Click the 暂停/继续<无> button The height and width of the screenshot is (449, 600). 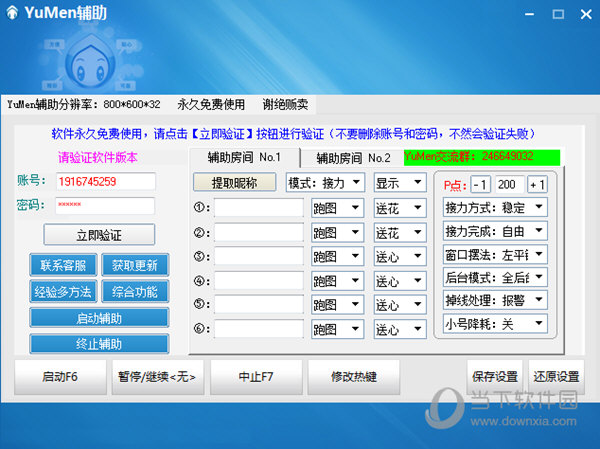point(157,377)
